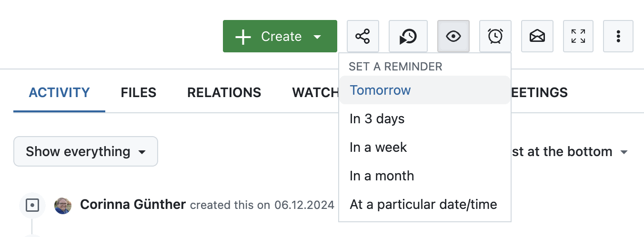The width and height of the screenshot is (644, 237).
Task: Click the share icon button
Action: [x=362, y=36]
